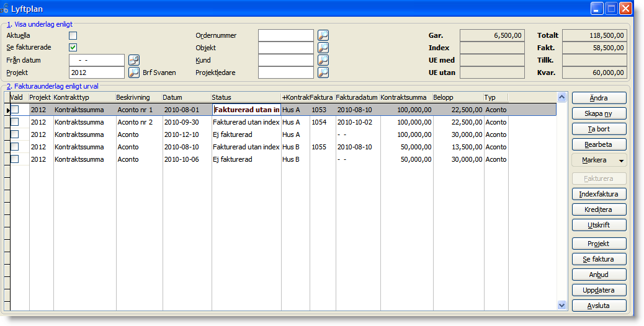Click the Totalt value 118,500,00
Image resolution: width=644 pixels, height=326 pixels.
click(595, 36)
